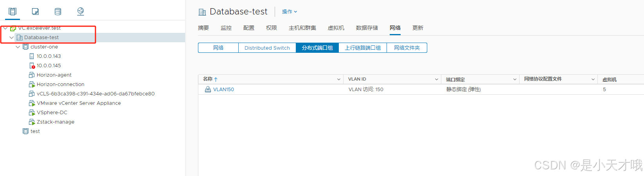Click the 虚拟机 count cell showing 5
The image size is (644, 176).
[604, 90]
